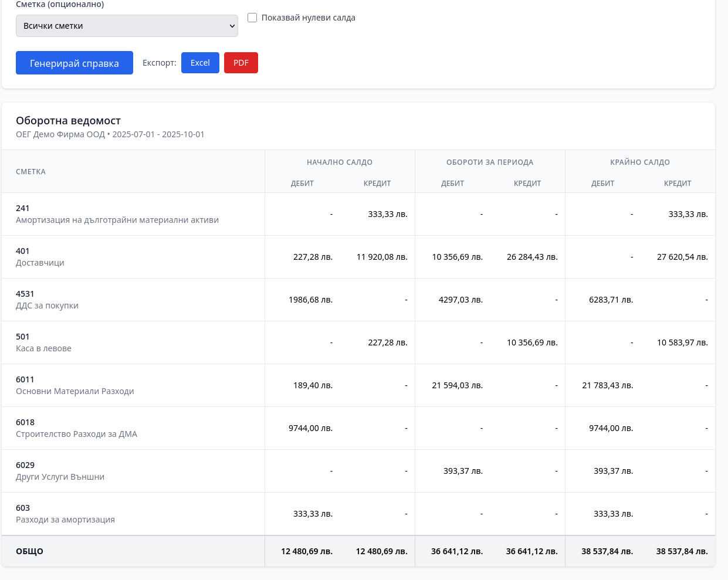This screenshot has height=580, width=728.
Task: Click the Сметка column header
Action: pos(31,172)
